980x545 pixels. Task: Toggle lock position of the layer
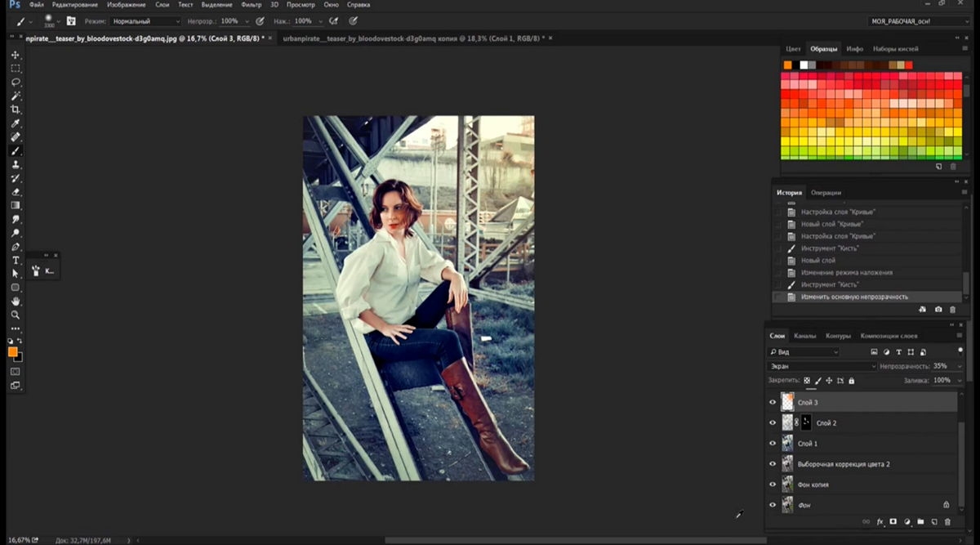pyautogui.click(x=829, y=381)
